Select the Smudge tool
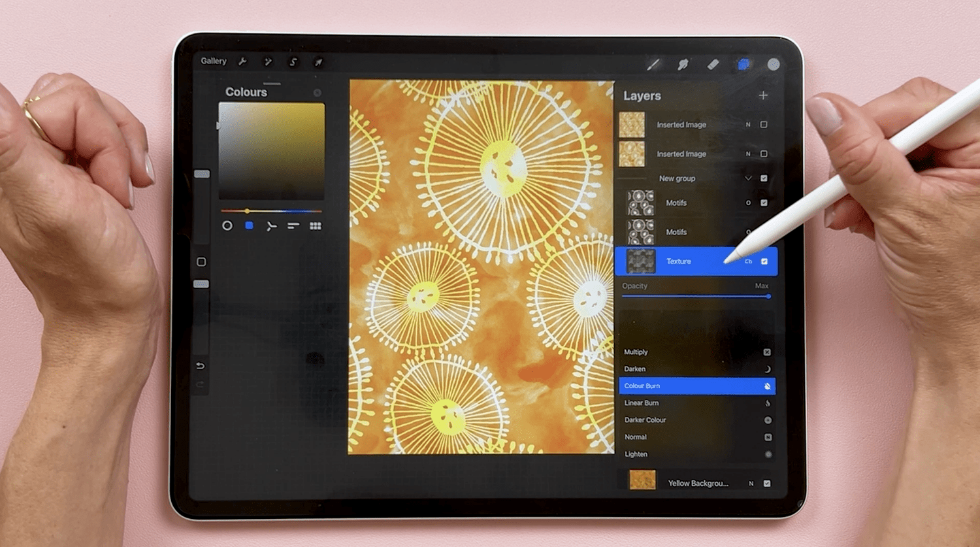This screenshot has height=547, width=980. click(x=683, y=64)
